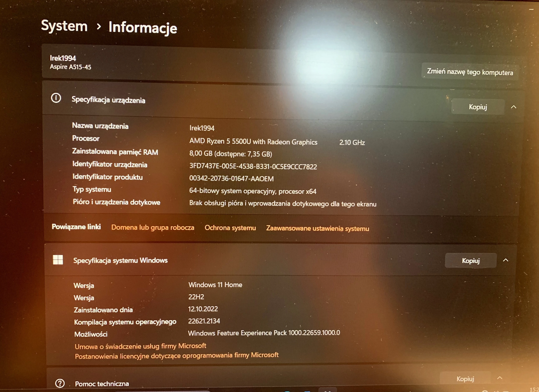Click the 64-bitowy system operacyjny value
The height and width of the screenshot is (392, 539).
coord(253,191)
